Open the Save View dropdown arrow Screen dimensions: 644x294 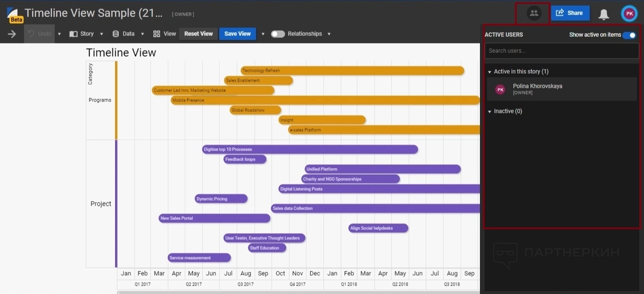(x=263, y=34)
